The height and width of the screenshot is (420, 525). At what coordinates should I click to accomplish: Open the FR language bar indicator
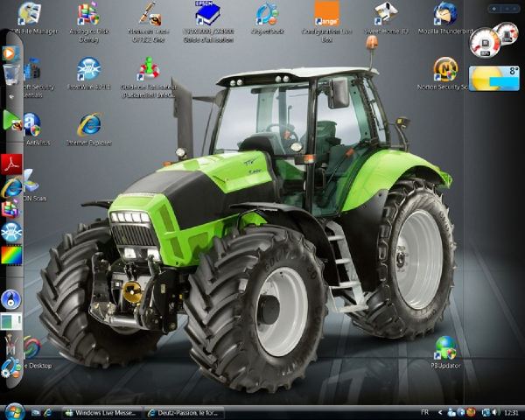pos(424,412)
